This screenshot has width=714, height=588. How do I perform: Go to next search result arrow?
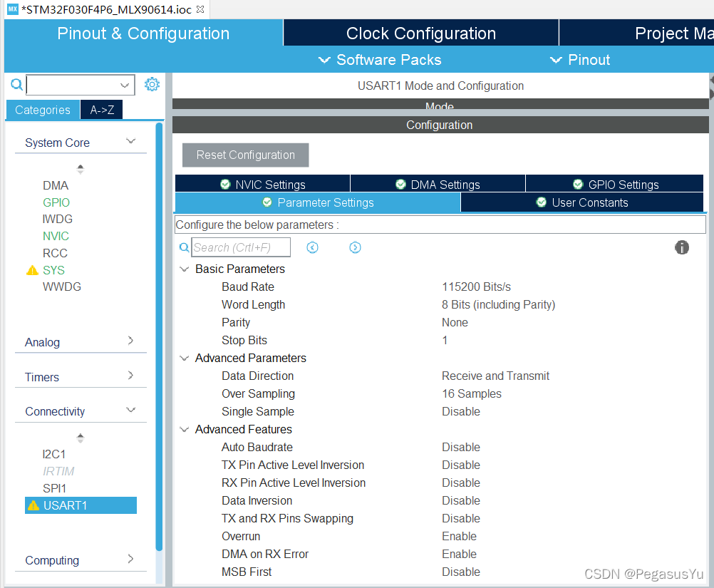[355, 247]
